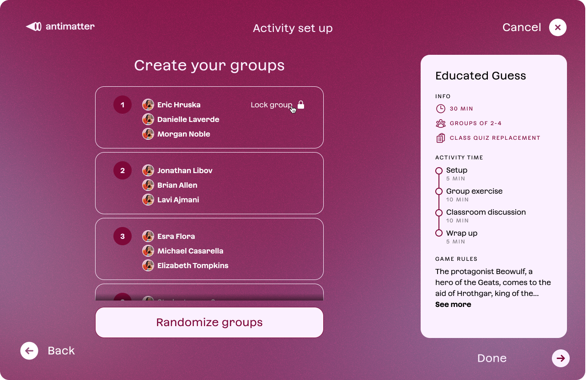
Task: Select group number 2 badge
Action: 123,170
